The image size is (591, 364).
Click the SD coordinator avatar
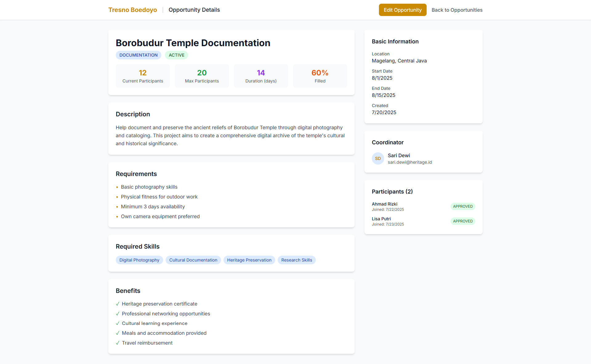tap(378, 158)
